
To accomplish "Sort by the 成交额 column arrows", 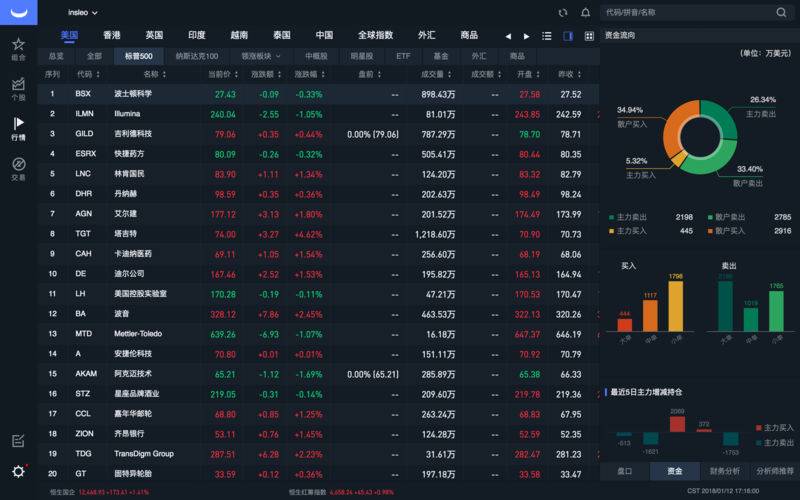I will [499, 74].
